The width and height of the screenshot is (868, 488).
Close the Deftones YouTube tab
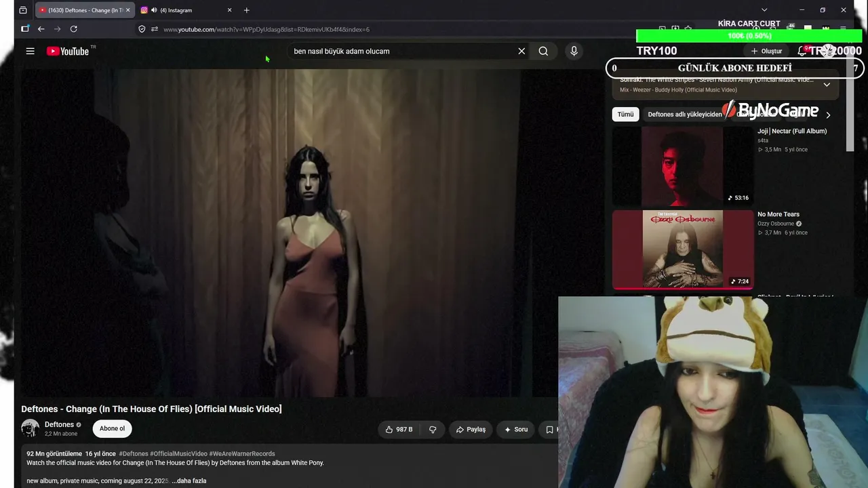(x=127, y=10)
